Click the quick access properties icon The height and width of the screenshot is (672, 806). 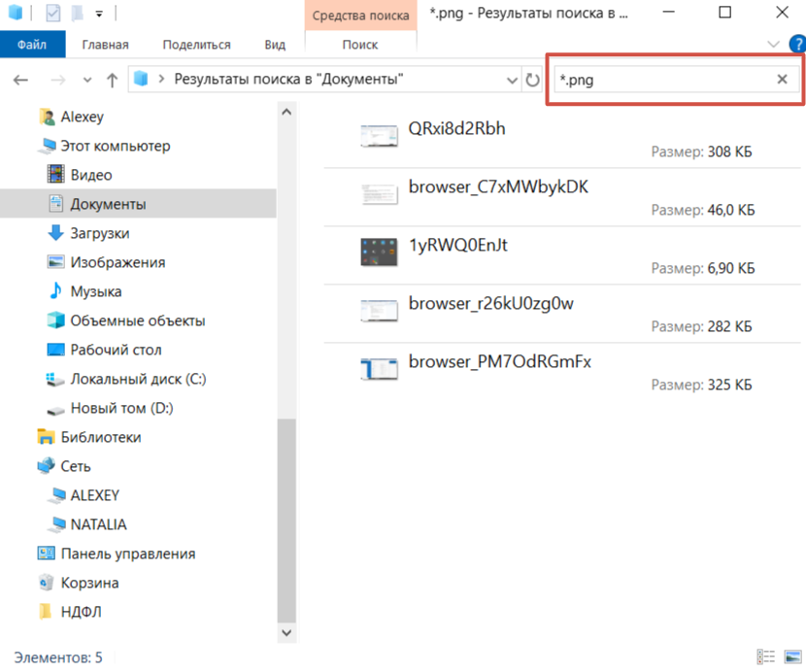(x=53, y=13)
